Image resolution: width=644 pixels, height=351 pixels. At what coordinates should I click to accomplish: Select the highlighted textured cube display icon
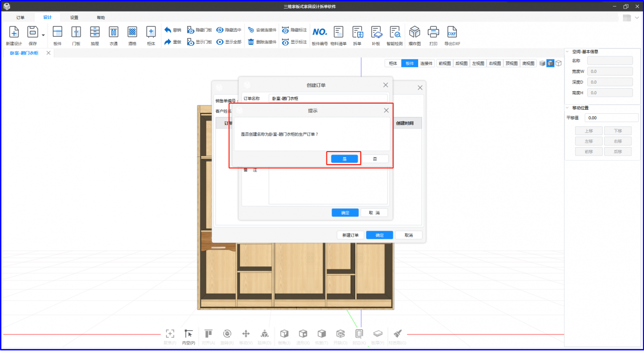pyautogui.click(x=550, y=63)
